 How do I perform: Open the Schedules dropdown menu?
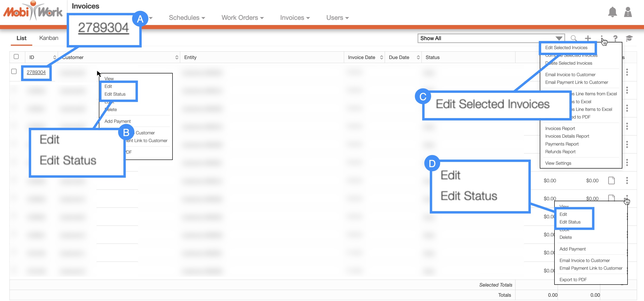(187, 18)
